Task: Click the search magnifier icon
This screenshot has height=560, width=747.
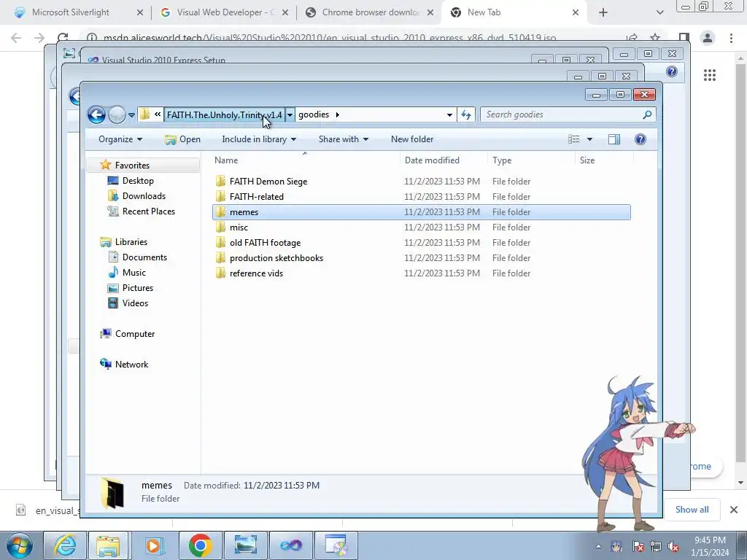Action: pyautogui.click(x=647, y=114)
